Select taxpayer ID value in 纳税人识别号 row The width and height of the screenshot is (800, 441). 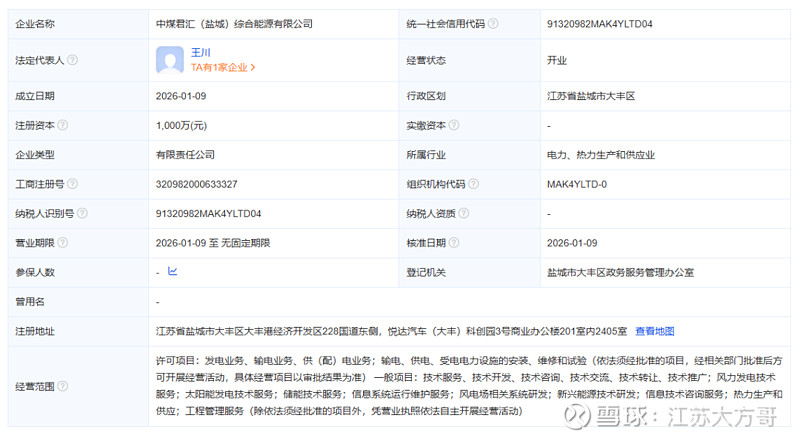(208, 213)
